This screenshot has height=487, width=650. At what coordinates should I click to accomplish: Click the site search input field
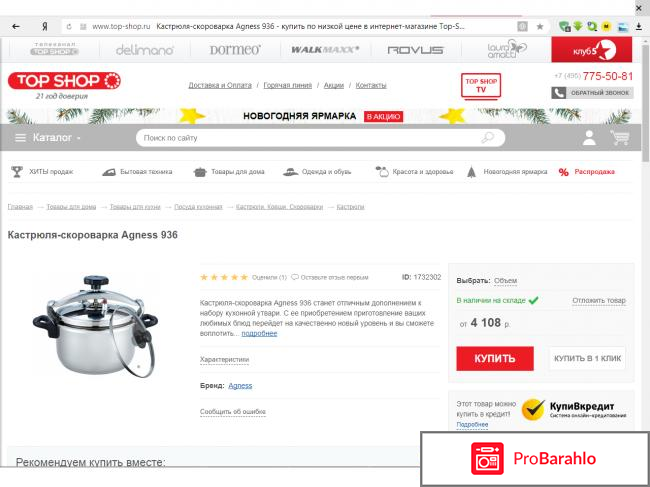[320, 138]
